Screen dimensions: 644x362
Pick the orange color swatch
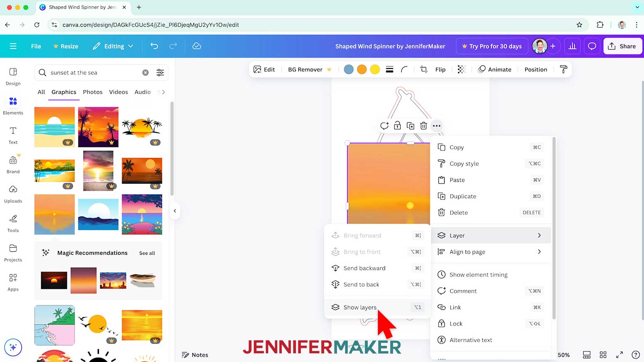362,69
